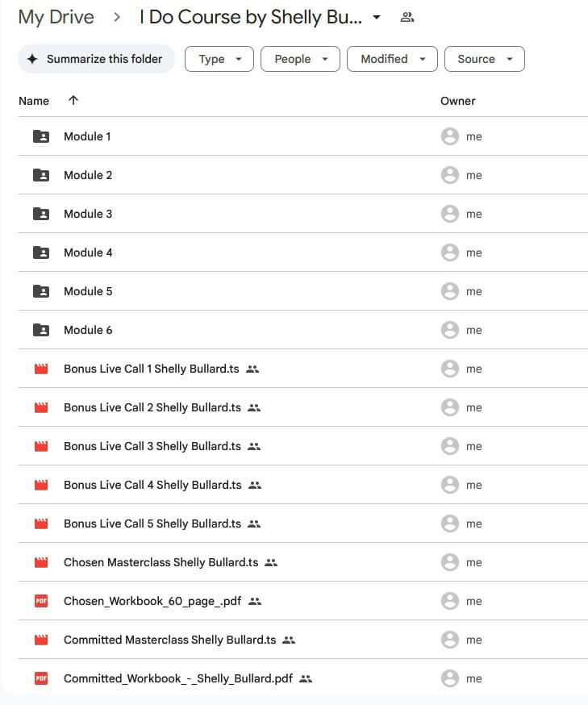The height and width of the screenshot is (705, 588).
Task: Select Bonus Live Call 2 Shelly Bullard.ts
Action: coord(152,407)
